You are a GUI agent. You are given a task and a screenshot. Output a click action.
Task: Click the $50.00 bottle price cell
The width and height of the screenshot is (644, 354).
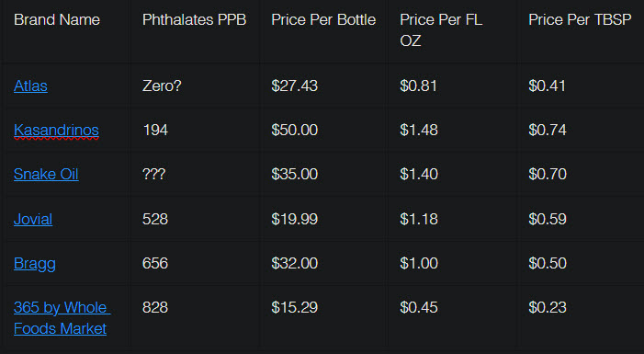pos(295,131)
